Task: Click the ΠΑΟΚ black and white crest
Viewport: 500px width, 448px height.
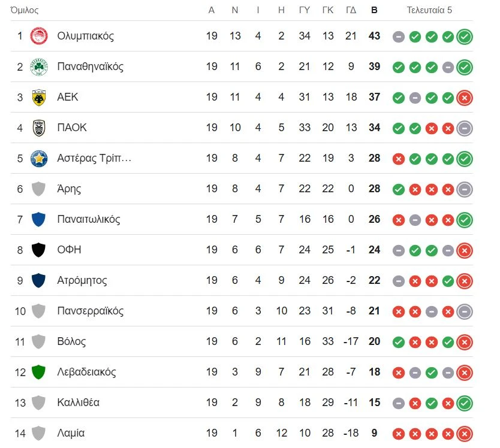Action: pyautogui.click(x=39, y=128)
